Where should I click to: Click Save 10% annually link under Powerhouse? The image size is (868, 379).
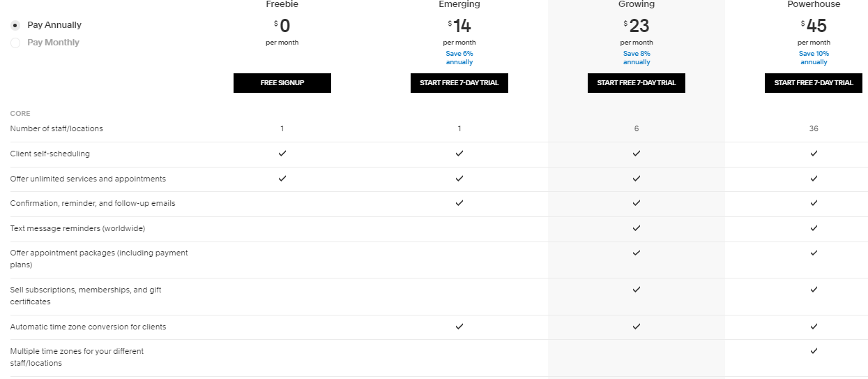pyautogui.click(x=814, y=58)
